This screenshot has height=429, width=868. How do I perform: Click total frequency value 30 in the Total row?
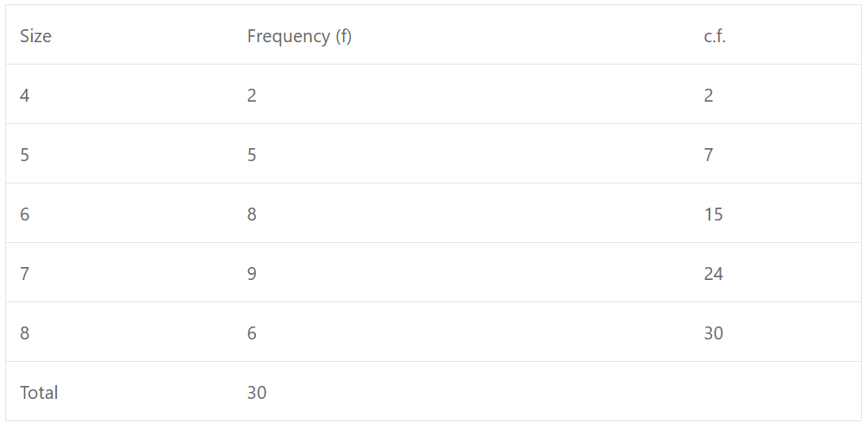pos(257,392)
